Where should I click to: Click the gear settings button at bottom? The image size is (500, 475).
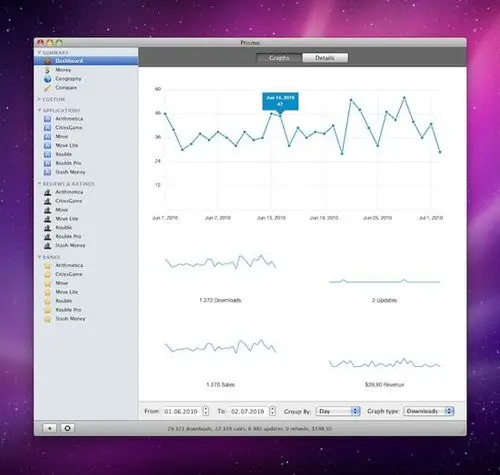tap(67, 428)
